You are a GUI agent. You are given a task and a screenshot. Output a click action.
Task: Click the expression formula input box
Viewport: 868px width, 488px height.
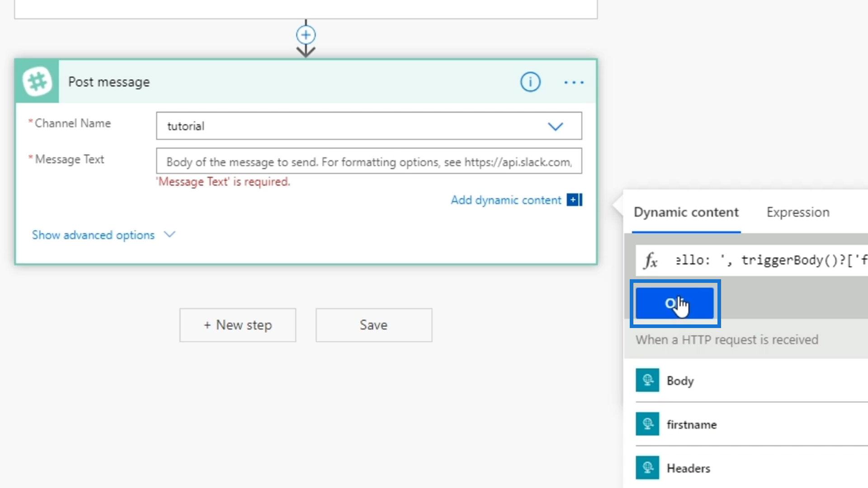(769, 260)
